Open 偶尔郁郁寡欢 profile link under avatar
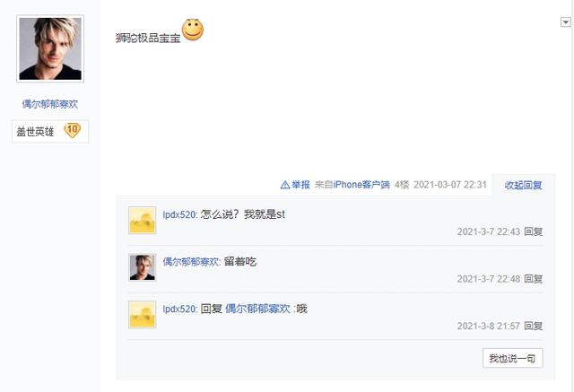Viewport: 574px width, 392px height. point(50,104)
